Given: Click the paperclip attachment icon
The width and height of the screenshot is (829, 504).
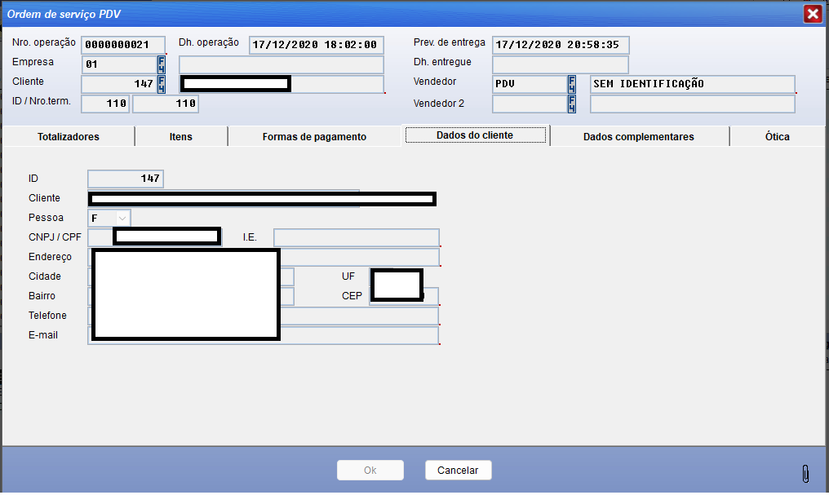Looking at the screenshot, I should click(x=805, y=474).
